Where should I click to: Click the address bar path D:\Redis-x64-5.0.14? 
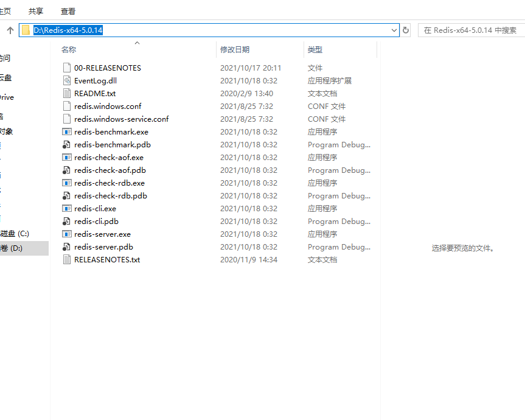(x=68, y=30)
